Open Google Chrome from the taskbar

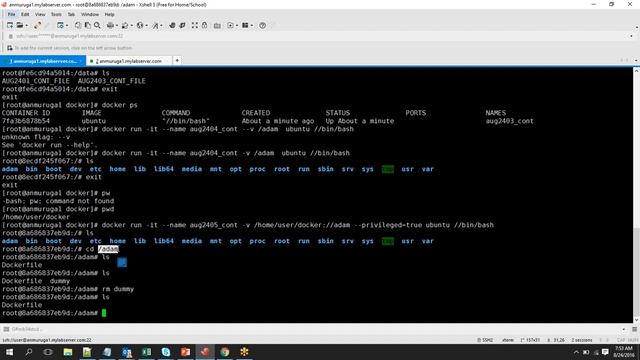coord(224,352)
